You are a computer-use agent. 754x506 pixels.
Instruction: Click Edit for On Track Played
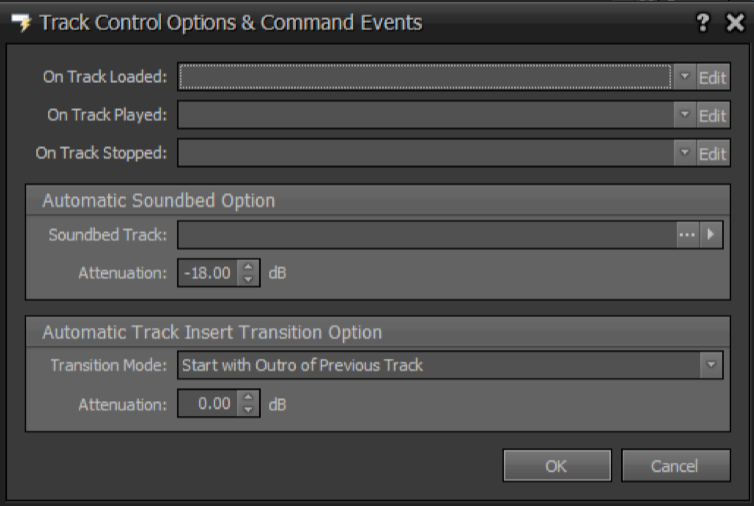pyautogui.click(x=712, y=115)
